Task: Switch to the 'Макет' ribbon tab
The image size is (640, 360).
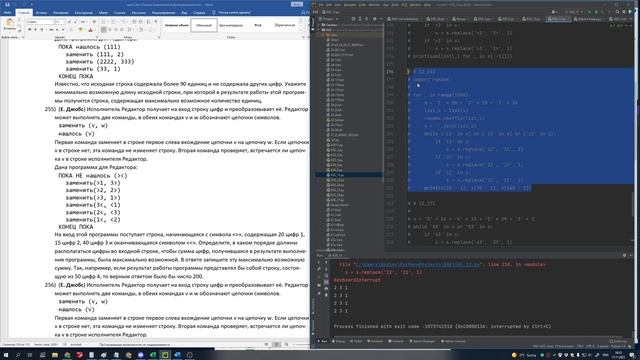Action: 103,13
